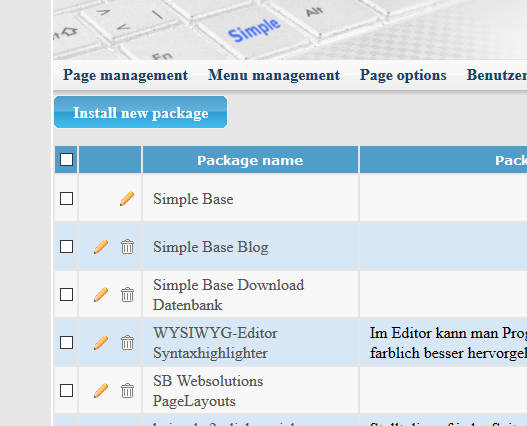Delete the Simple Base Blog package
The image size is (527, 426).
pyautogui.click(x=127, y=246)
